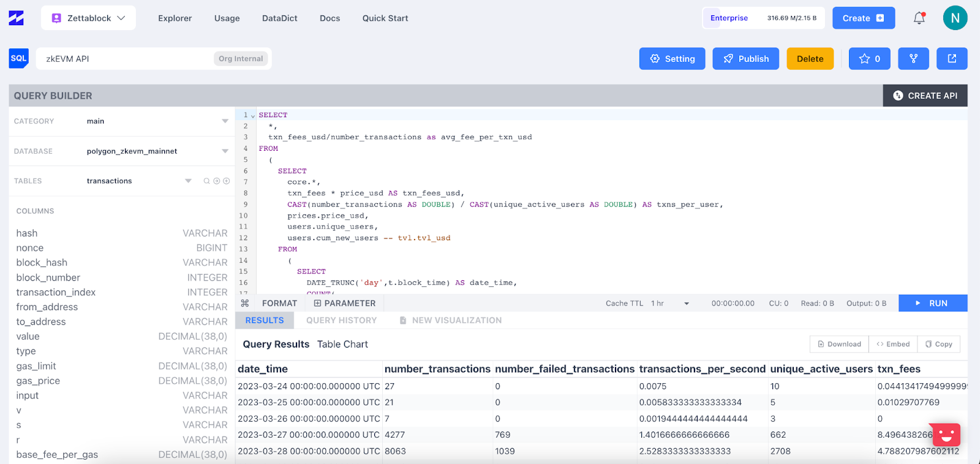Open query Setting
This screenshot has width=980, height=464.
(672, 59)
